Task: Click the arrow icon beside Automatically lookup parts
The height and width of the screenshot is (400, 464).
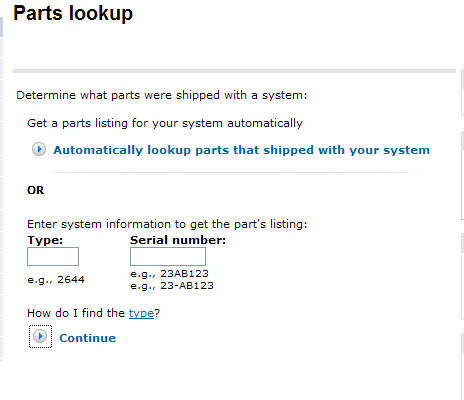Action: [39, 149]
